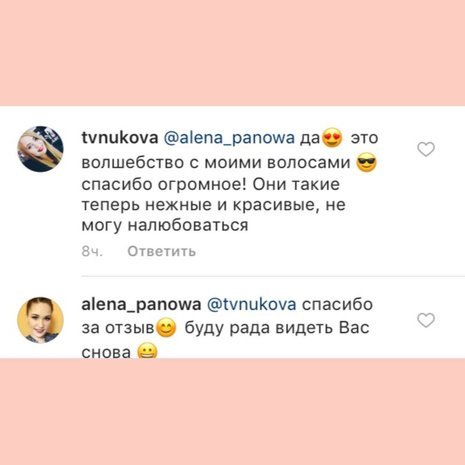Image resolution: width=465 pixels, height=465 pixels.
Task: Open tvnukova's profile picture
Action: (40, 149)
